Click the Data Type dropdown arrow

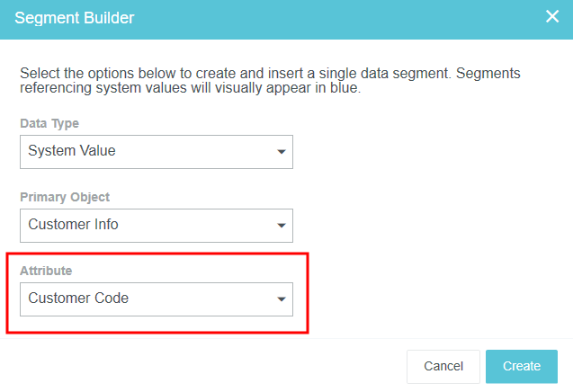[x=281, y=152]
